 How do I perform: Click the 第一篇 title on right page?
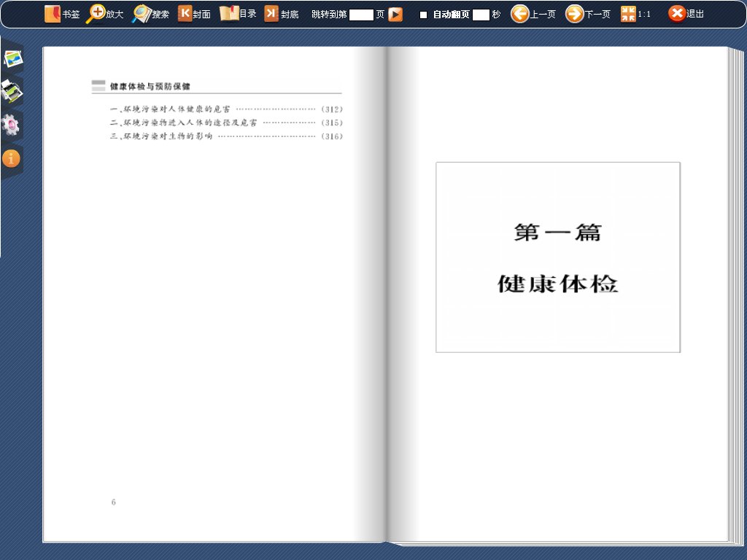click(x=558, y=233)
